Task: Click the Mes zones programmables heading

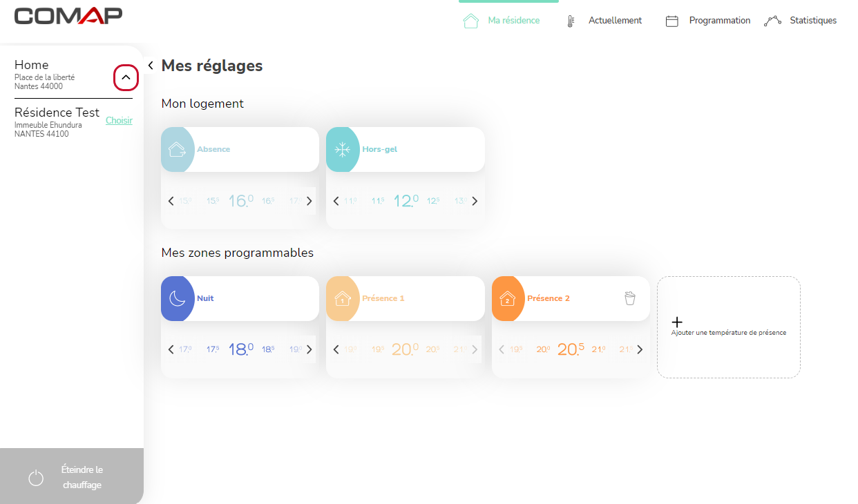Action: pos(238,253)
